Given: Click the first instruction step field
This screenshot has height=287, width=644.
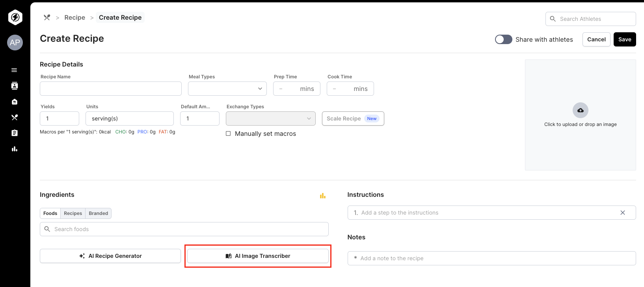Looking at the screenshot, I should click(x=492, y=213).
